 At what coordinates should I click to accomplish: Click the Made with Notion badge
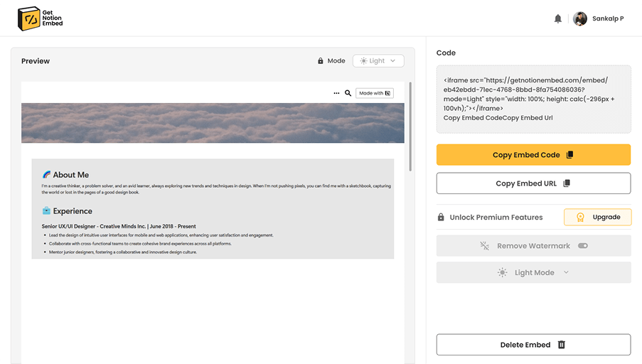(374, 93)
